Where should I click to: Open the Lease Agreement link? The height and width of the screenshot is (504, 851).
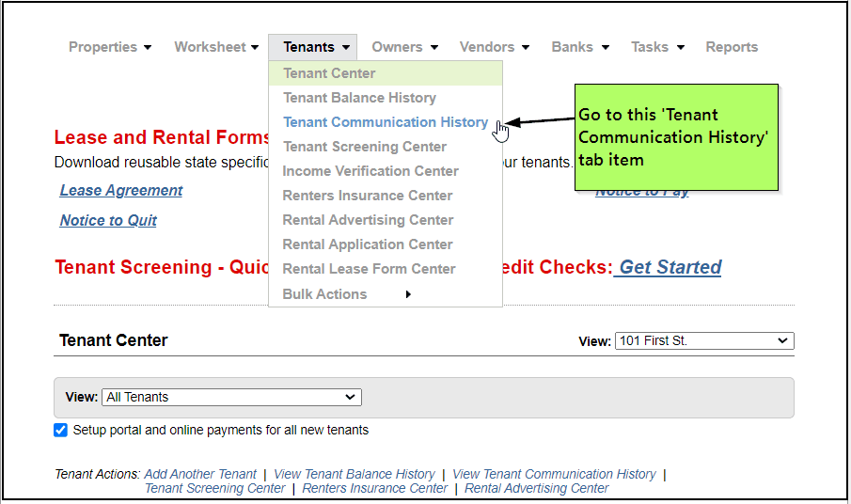tap(121, 191)
